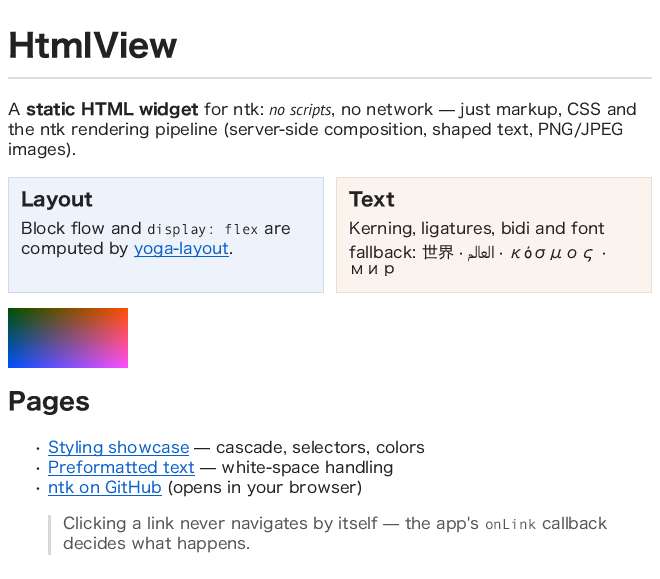This screenshot has width=660, height=579.
Task: Click the Layout card heading
Action: pos(57,199)
